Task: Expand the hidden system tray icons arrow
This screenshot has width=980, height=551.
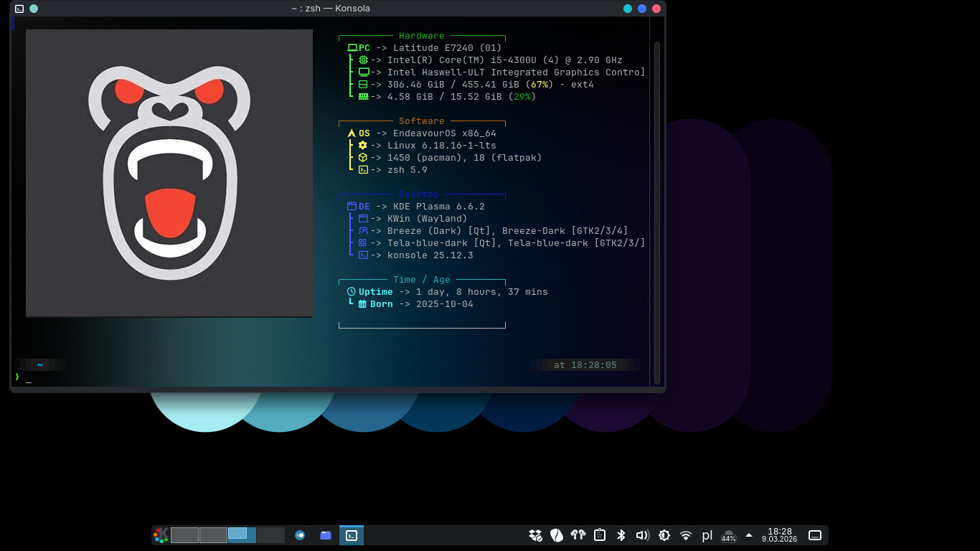Action: [x=749, y=535]
